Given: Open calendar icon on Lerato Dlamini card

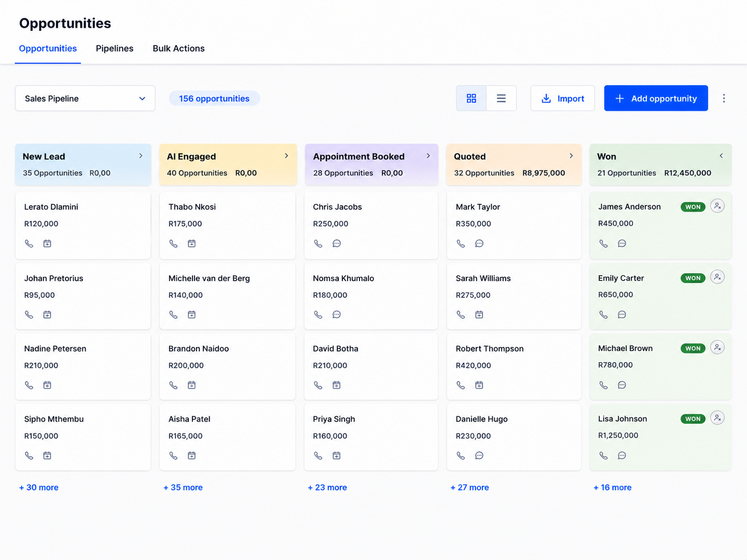Looking at the screenshot, I should pyautogui.click(x=47, y=243).
